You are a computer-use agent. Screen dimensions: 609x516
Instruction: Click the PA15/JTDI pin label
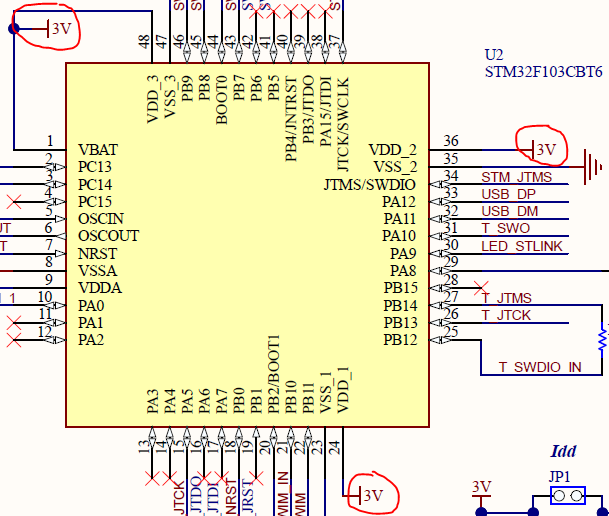[325, 111]
